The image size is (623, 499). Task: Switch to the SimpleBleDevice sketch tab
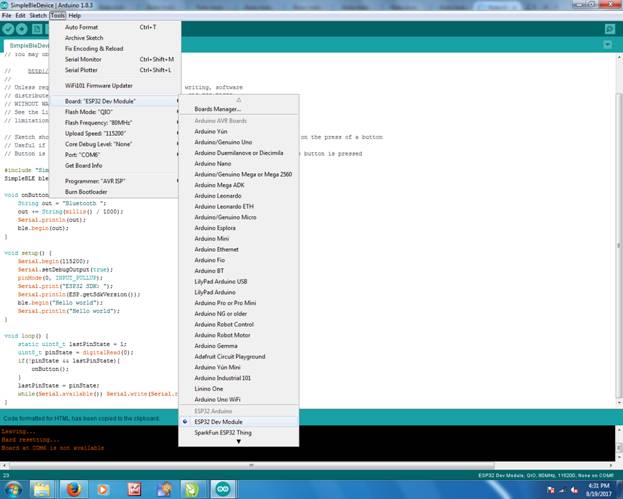click(27, 46)
